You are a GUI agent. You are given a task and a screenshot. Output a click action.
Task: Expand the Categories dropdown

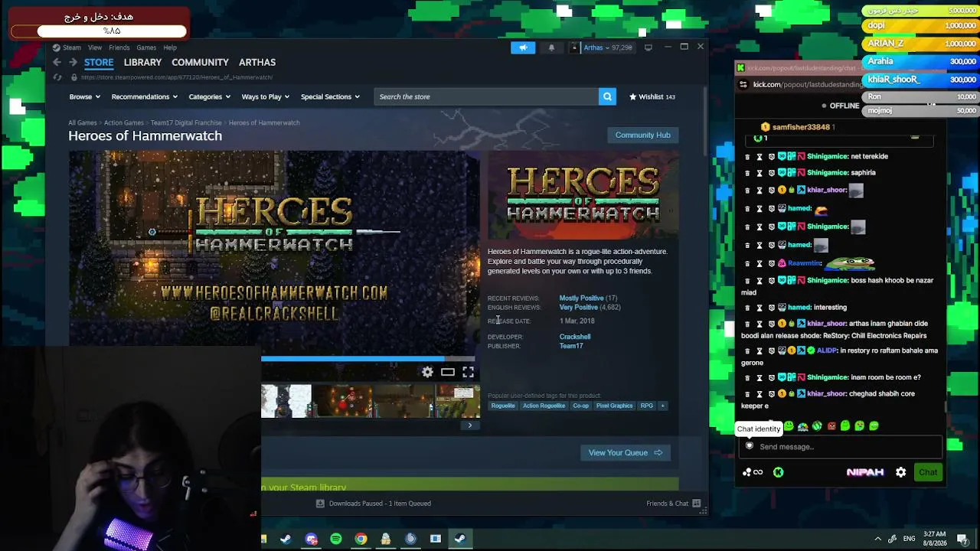(x=209, y=96)
